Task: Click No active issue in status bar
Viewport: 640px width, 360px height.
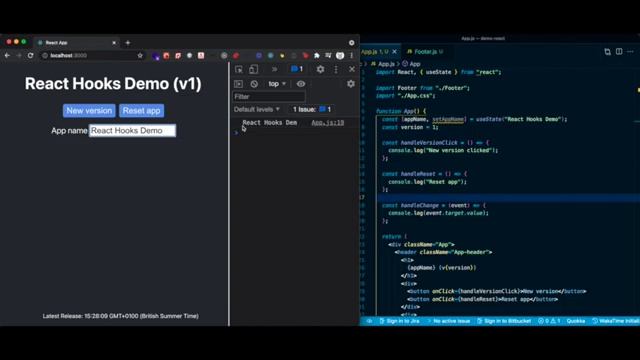Action: (448, 321)
